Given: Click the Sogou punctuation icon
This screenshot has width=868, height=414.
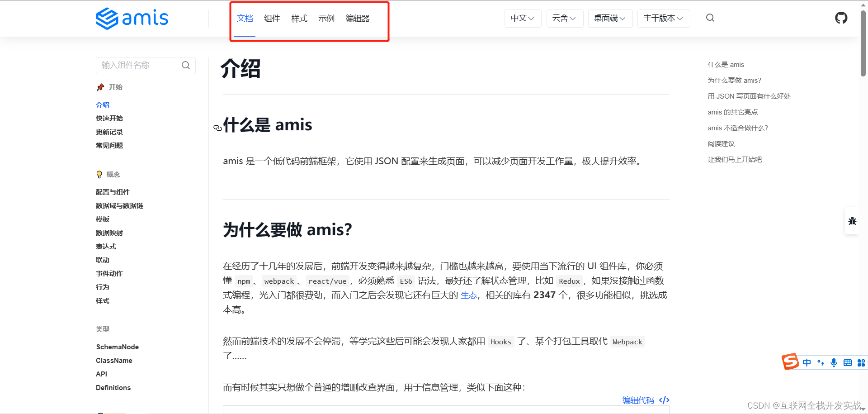Looking at the screenshot, I should click(821, 362).
